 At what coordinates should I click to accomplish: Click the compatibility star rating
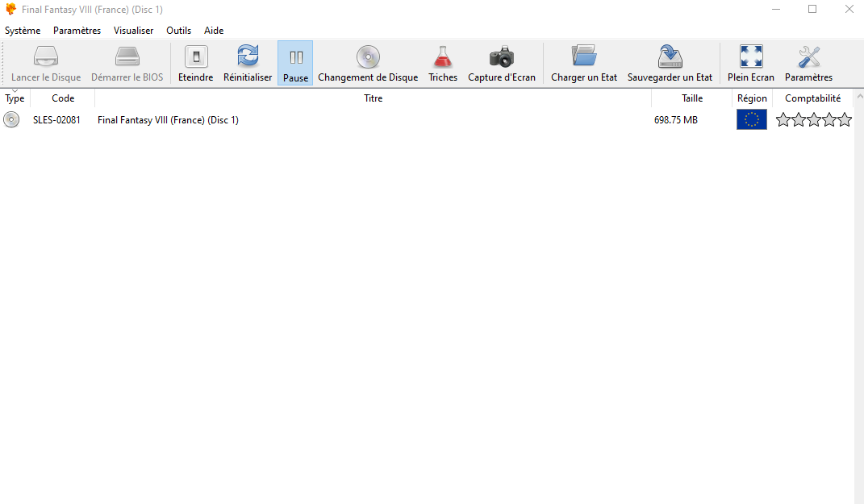click(x=814, y=119)
